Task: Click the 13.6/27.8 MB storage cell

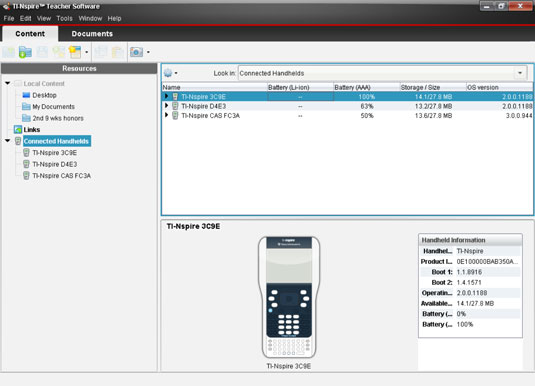Action: (x=433, y=116)
